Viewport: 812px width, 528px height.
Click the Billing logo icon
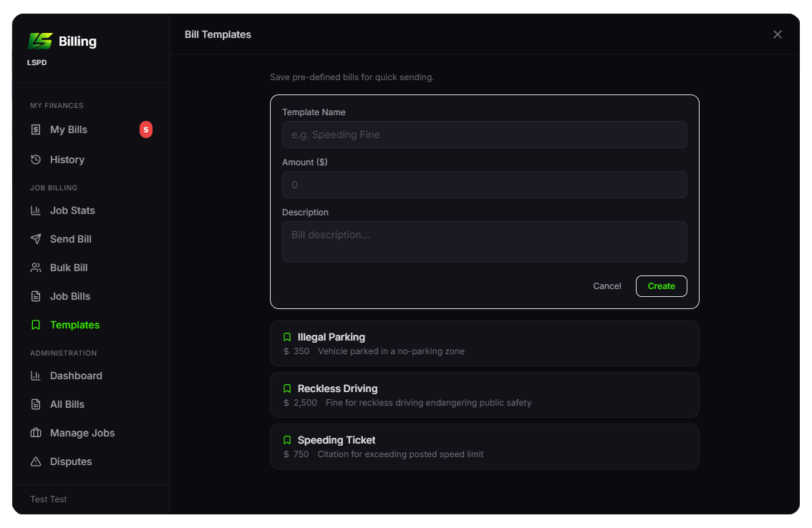40,41
